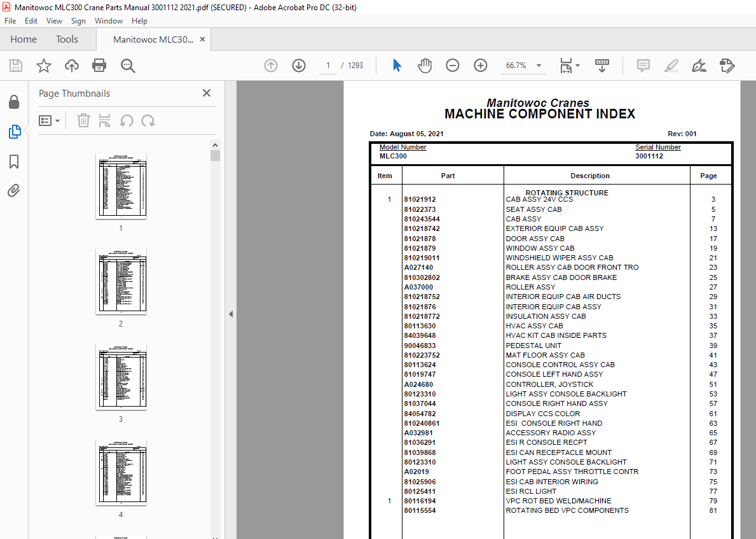This screenshot has height=539, width=756.
Task: Select page 4 thumbnail
Action: click(121, 473)
